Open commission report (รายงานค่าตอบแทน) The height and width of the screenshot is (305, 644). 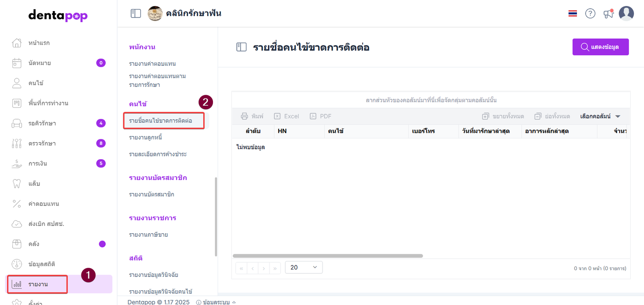click(x=152, y=63)
